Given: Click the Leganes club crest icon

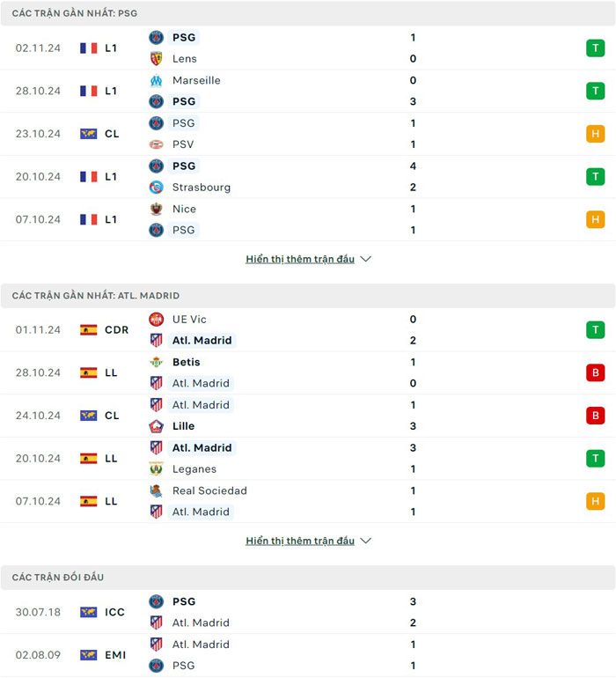Looking at the screenshot, I should (x=157, y=469).
